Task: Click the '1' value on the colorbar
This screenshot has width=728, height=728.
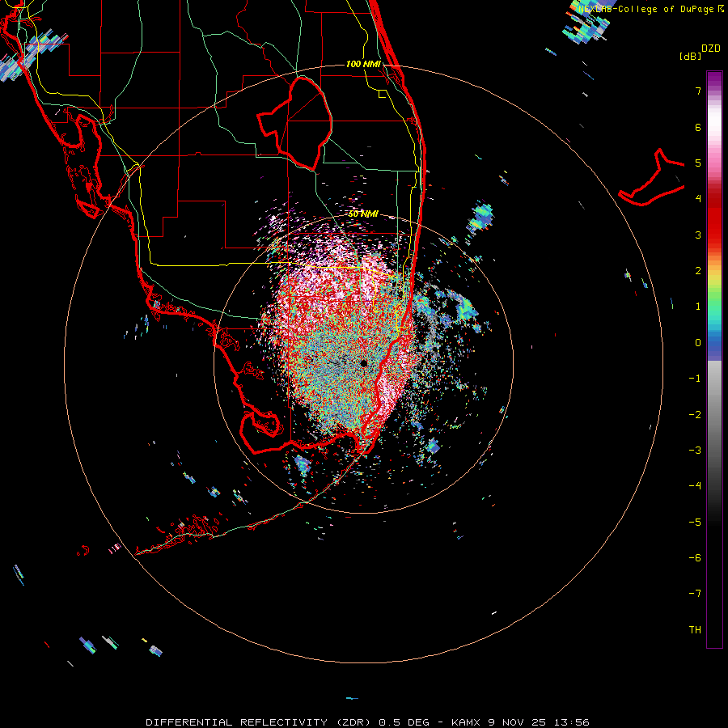Action: pyautogui.click(x=698, y=307)
